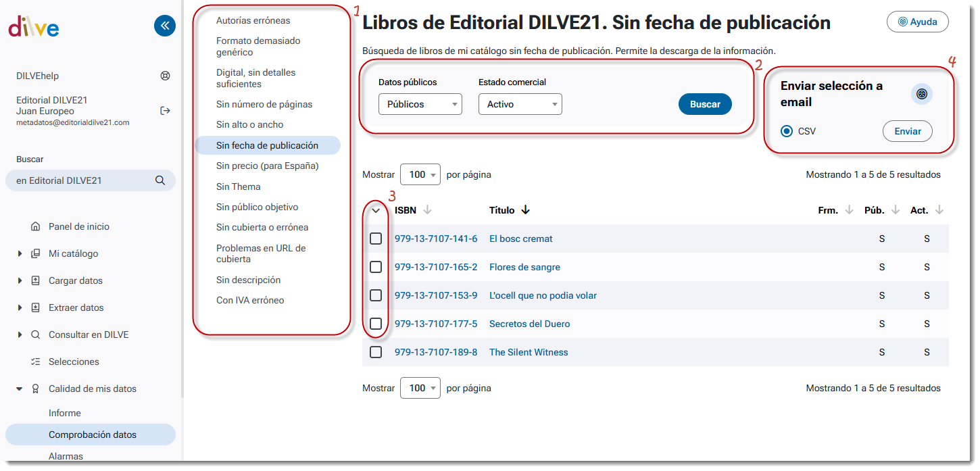Screen dimensions: 980x471
Task: Open ISBN link 979-13-7107-141-6
Action: coord(436,239)
